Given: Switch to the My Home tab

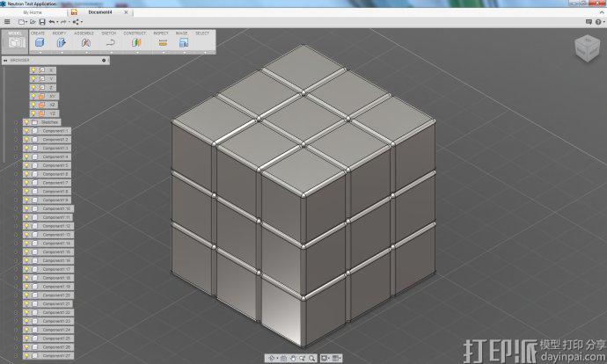Looking at the screenshot, I should coord(33,12).
